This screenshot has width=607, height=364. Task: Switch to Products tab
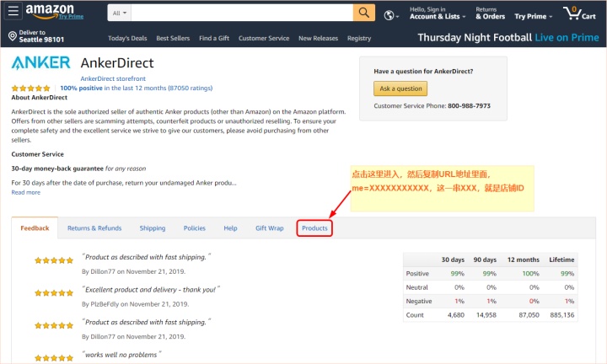coord(314,228)
